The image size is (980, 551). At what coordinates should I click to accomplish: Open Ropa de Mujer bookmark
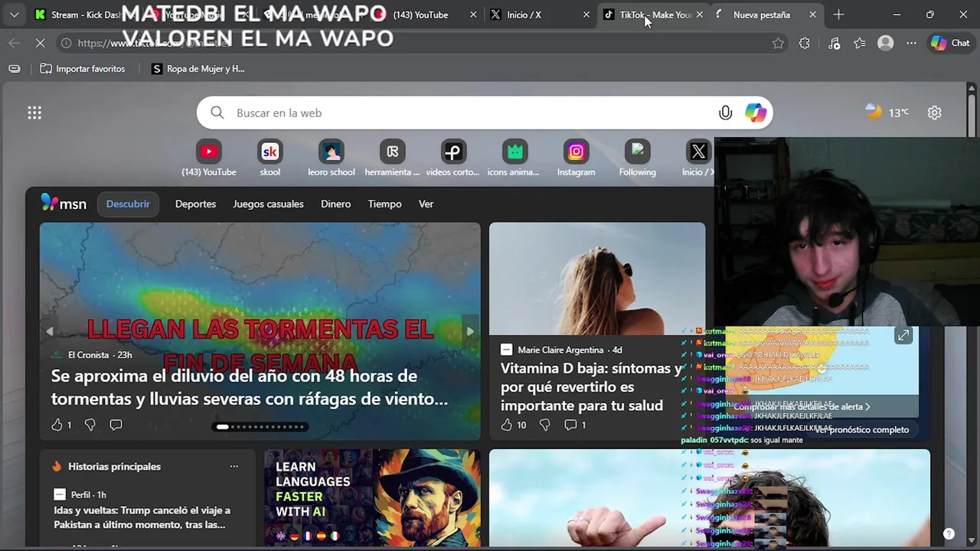(198, 69)
